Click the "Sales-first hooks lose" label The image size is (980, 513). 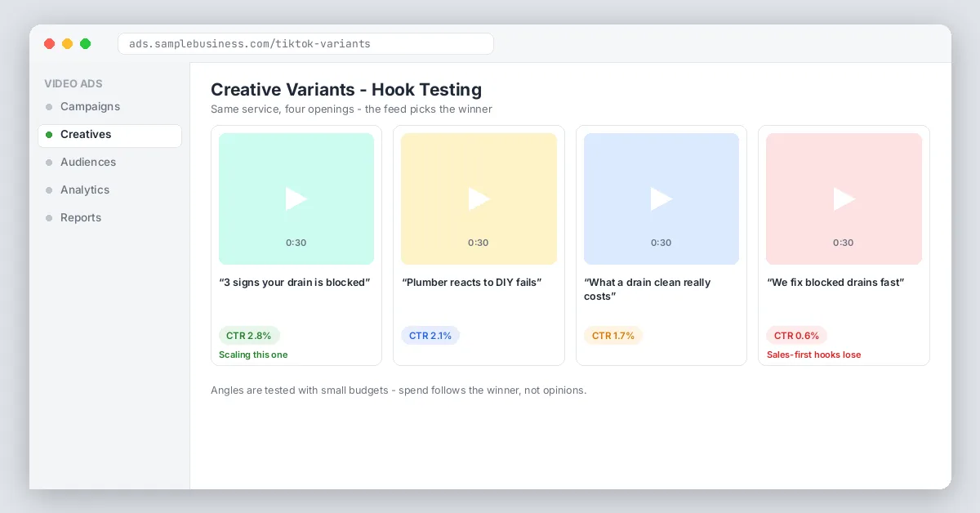(x=813, y=355)
